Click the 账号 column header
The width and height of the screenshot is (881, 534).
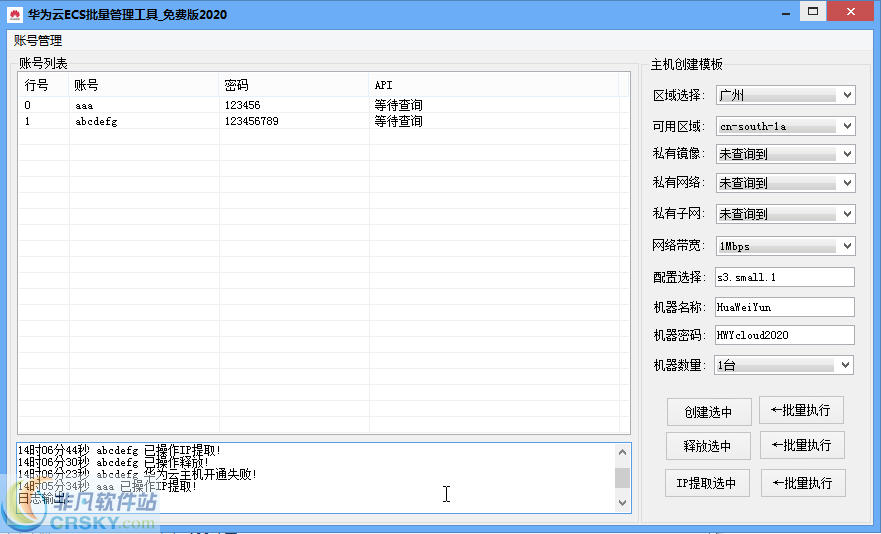(x=144, y=85)
